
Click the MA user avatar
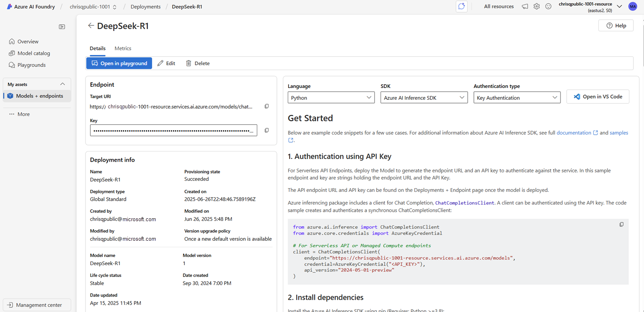pyautogui.click(x=632, y=7)
